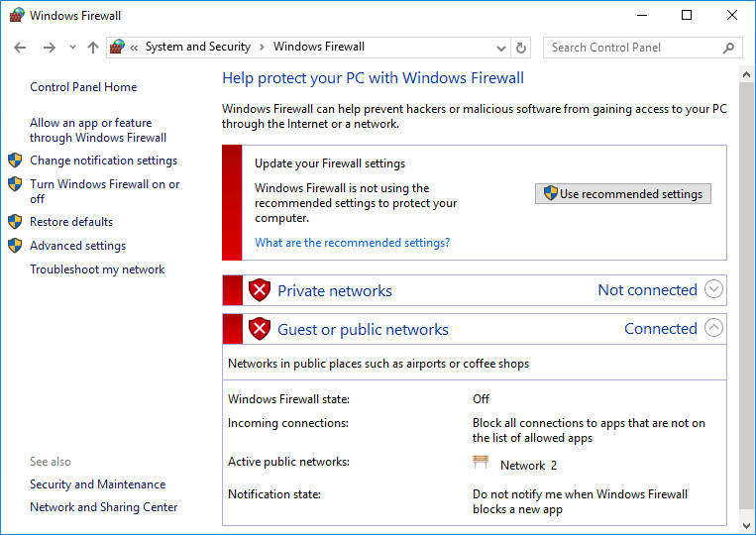This screenshot has height=535, width=756.
Task: Click scrollbar down arrow
Action: 746,525
